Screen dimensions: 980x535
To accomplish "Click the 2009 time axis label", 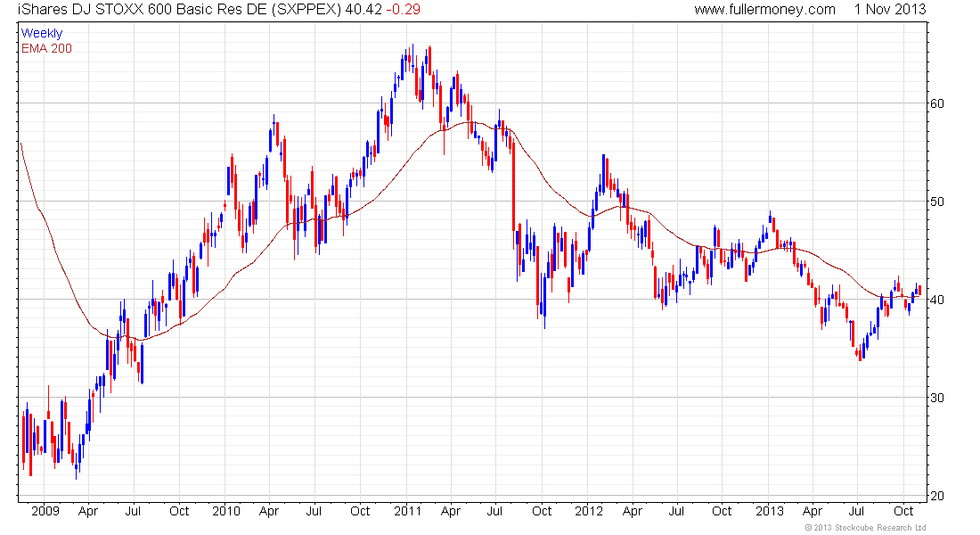I will tap(45, 511).
